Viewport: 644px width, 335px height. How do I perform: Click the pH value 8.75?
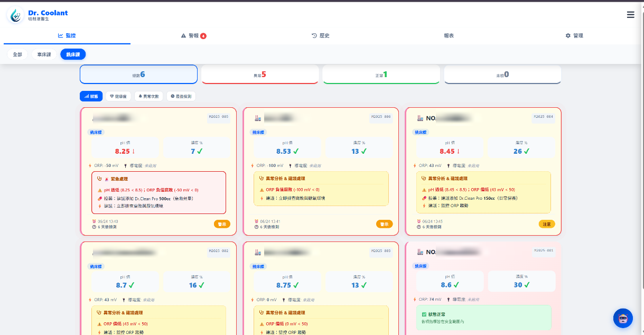pos(283,285)
